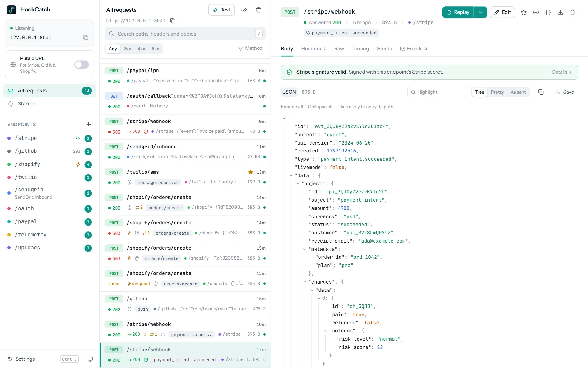Select the /paypal/ipn request row
The height and width of the screenshot is (368, 588).
185,76
